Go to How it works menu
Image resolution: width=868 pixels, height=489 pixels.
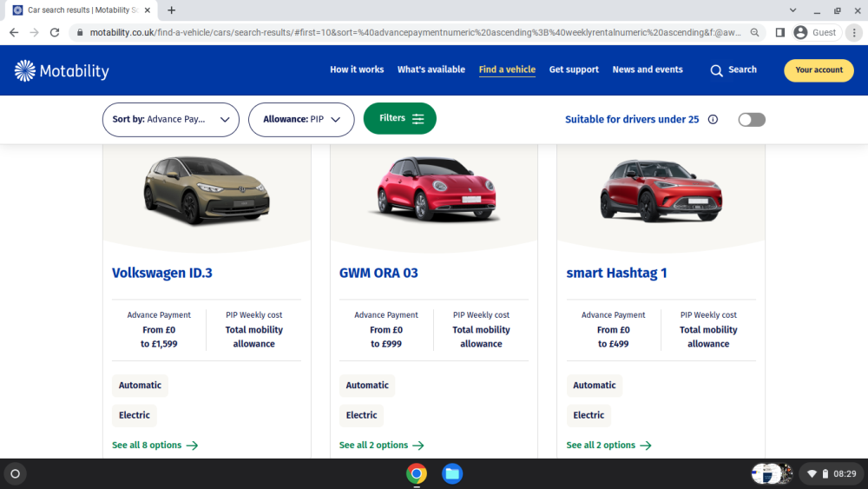pyautogui.click(x=357, y=69)
